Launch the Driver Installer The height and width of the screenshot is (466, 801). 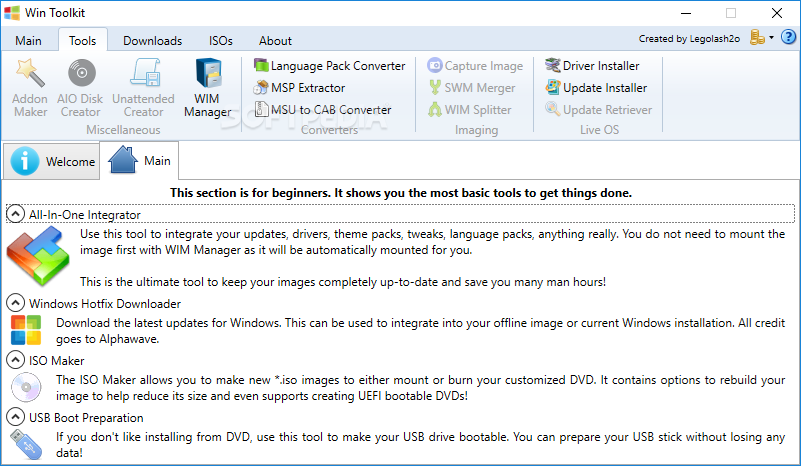592,66
